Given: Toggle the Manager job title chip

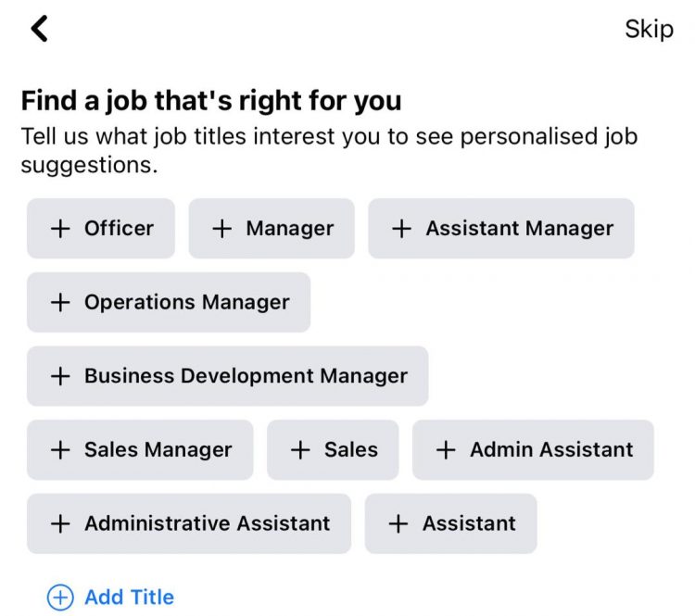Looking at the screenshot, I should tap(272, 229).
